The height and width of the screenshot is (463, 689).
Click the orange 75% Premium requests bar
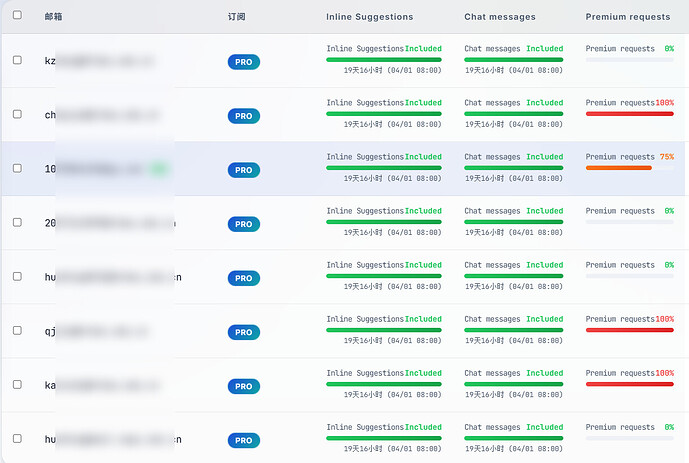[619, 168]
